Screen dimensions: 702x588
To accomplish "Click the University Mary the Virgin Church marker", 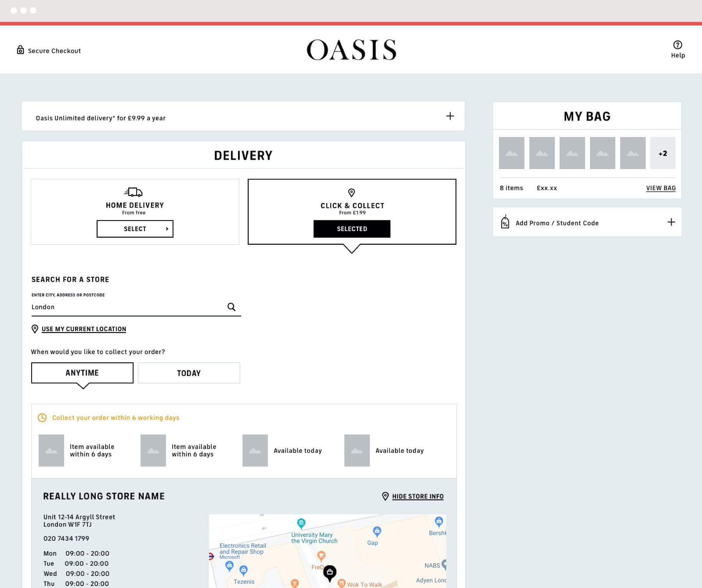I will (301, 523).
